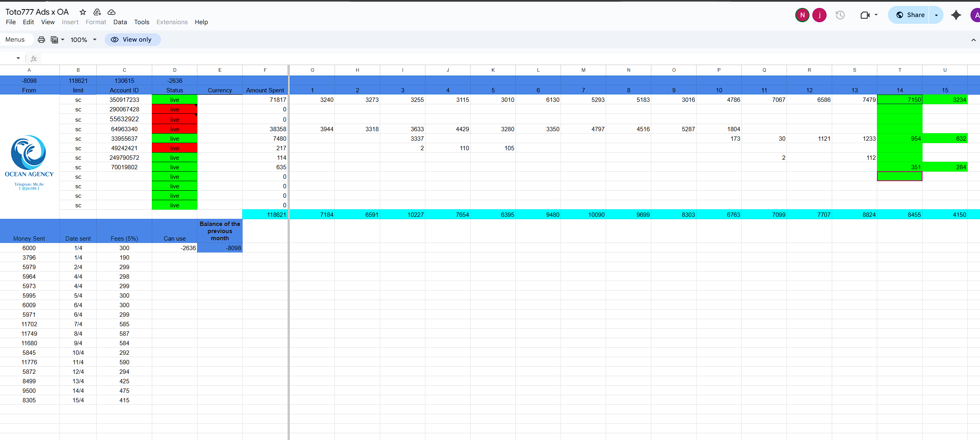
Task: Open version history clock icon
Action: click(840, 15)
